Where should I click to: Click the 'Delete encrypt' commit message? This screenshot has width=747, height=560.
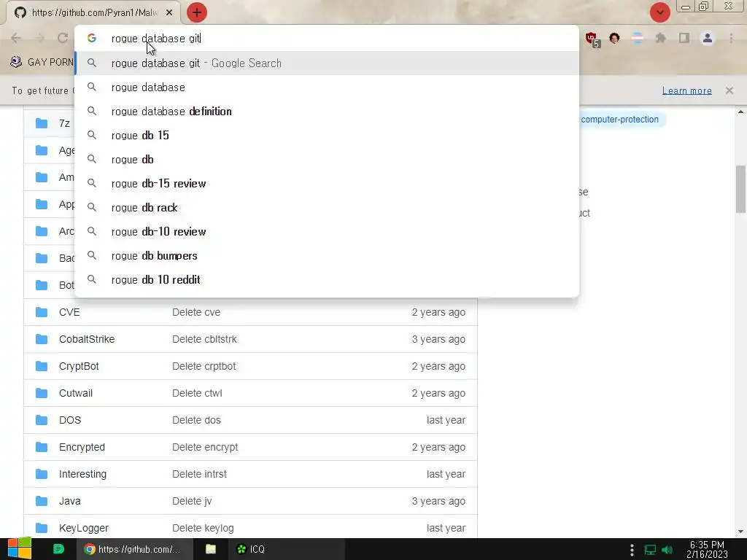click(205, 447)
